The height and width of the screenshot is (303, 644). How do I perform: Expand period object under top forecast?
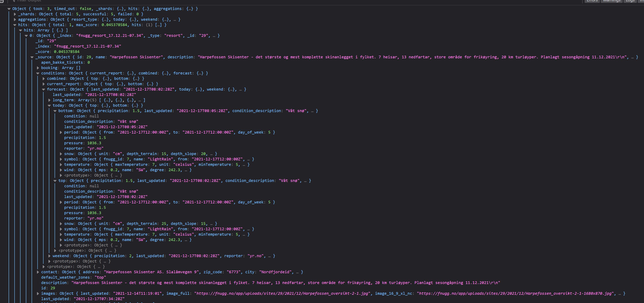(x=61, y=202)
